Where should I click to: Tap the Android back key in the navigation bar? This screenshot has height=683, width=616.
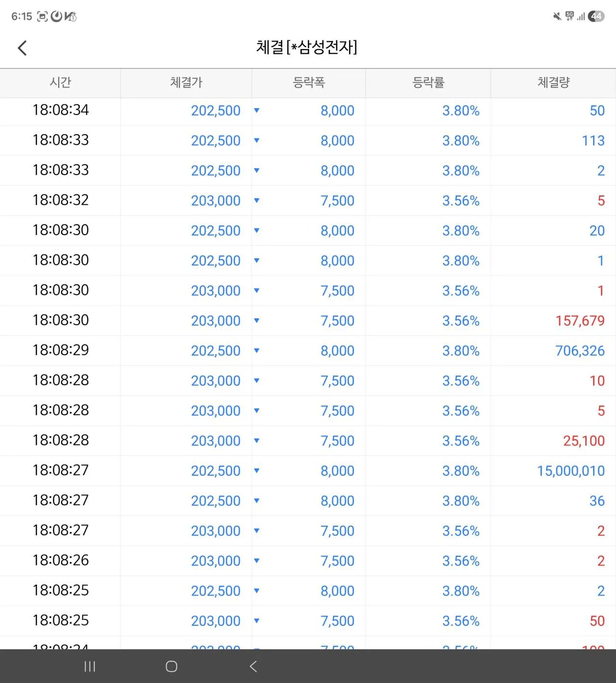253,667
